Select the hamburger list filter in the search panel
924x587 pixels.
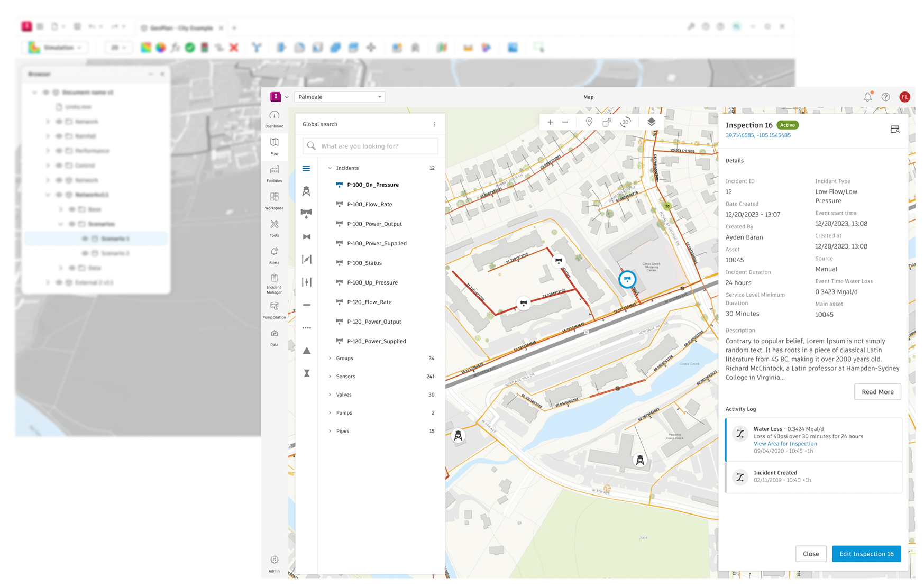(x=306, y=169)
